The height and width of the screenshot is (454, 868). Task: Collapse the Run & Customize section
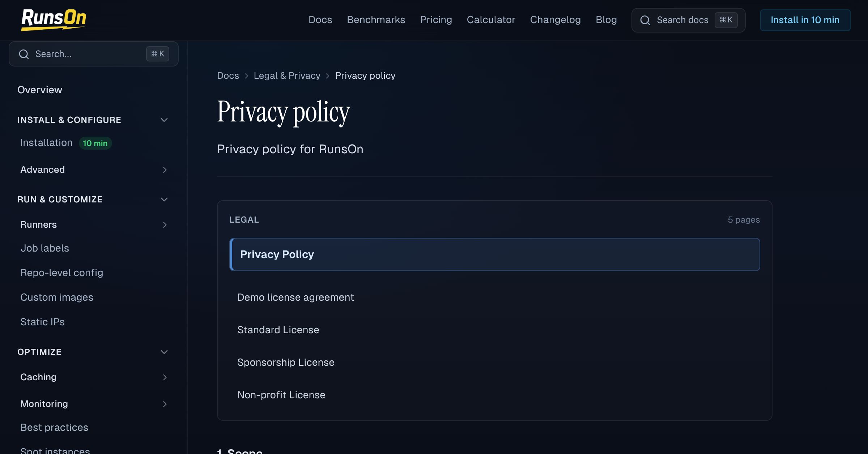coord(164,200)
